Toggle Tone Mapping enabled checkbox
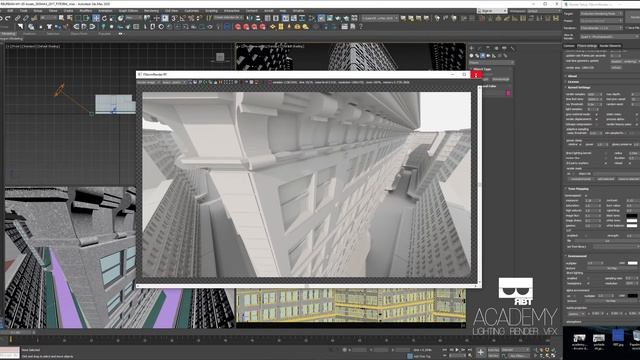This screenshot has width=640, height=360. [586, 196]
